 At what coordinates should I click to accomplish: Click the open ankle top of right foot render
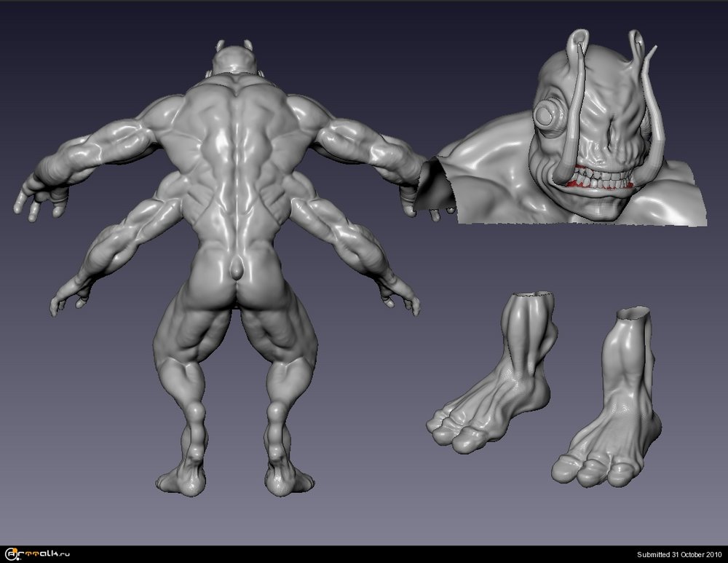click(633, 314)
